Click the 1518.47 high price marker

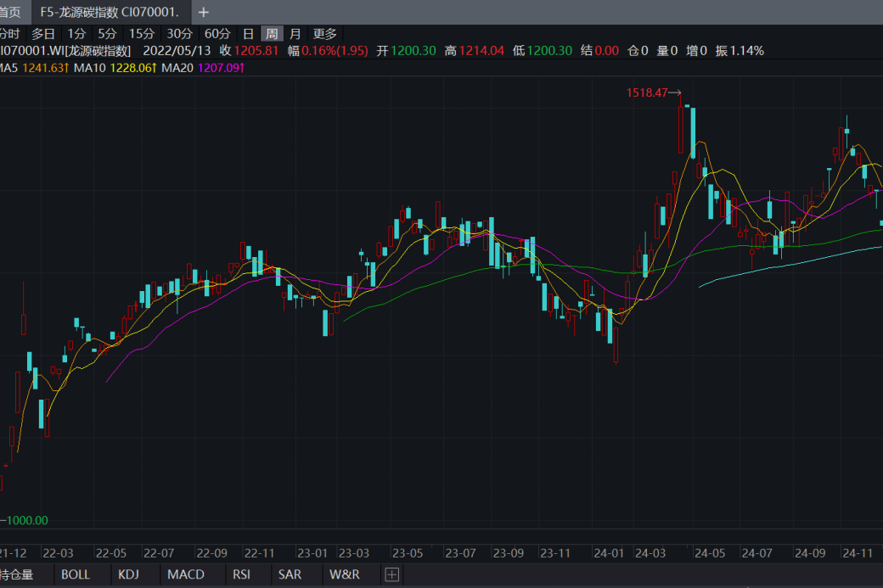647,92
